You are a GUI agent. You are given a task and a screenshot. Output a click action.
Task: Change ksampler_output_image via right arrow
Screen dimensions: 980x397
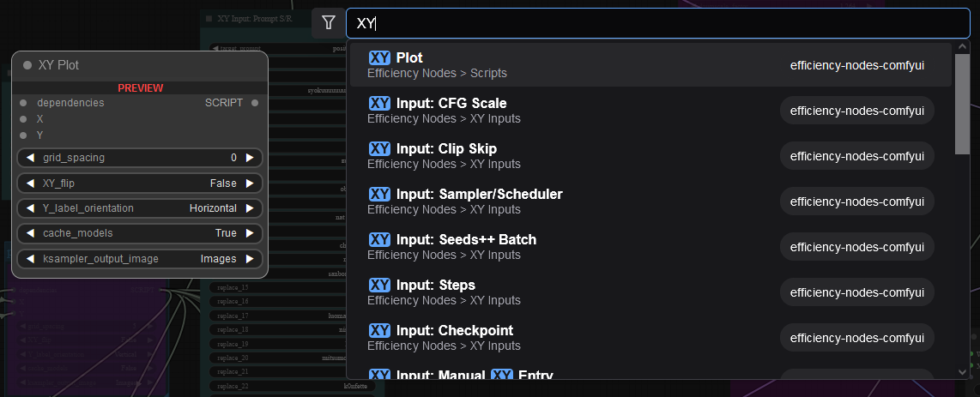250,258
